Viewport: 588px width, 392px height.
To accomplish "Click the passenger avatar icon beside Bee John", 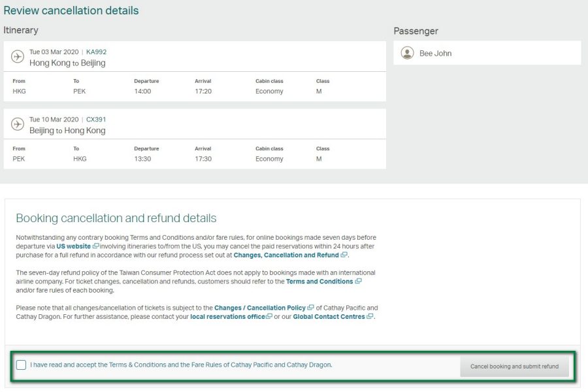I will coord(407,53).
